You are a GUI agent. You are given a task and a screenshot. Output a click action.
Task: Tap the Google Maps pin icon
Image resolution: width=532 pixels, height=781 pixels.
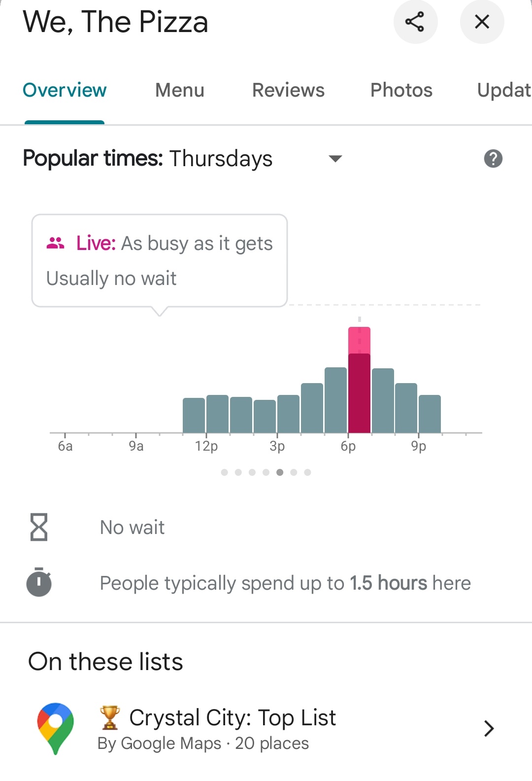56,729
